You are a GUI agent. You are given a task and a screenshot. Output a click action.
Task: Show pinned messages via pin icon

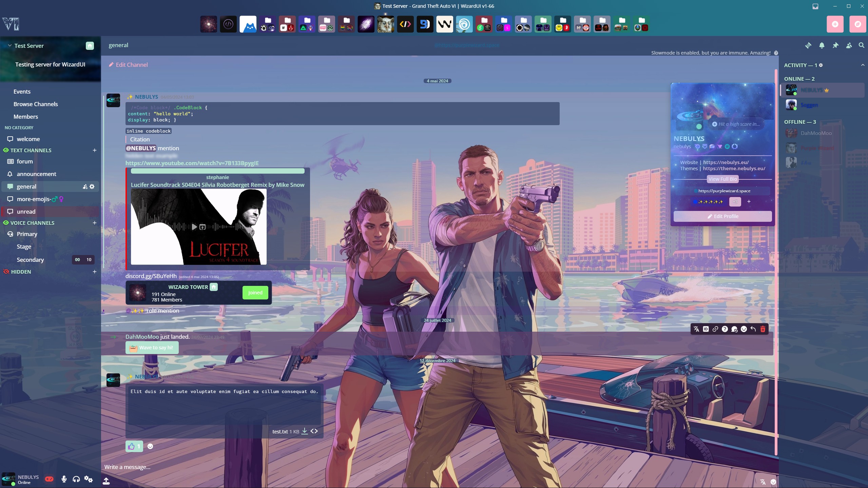click(x=835, y=45)
